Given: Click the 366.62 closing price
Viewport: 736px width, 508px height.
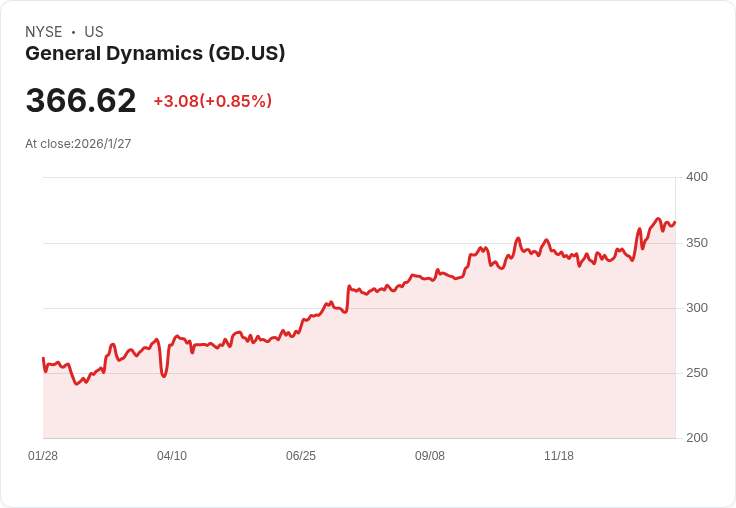Looking at the screenshot, I should (81, 101).
